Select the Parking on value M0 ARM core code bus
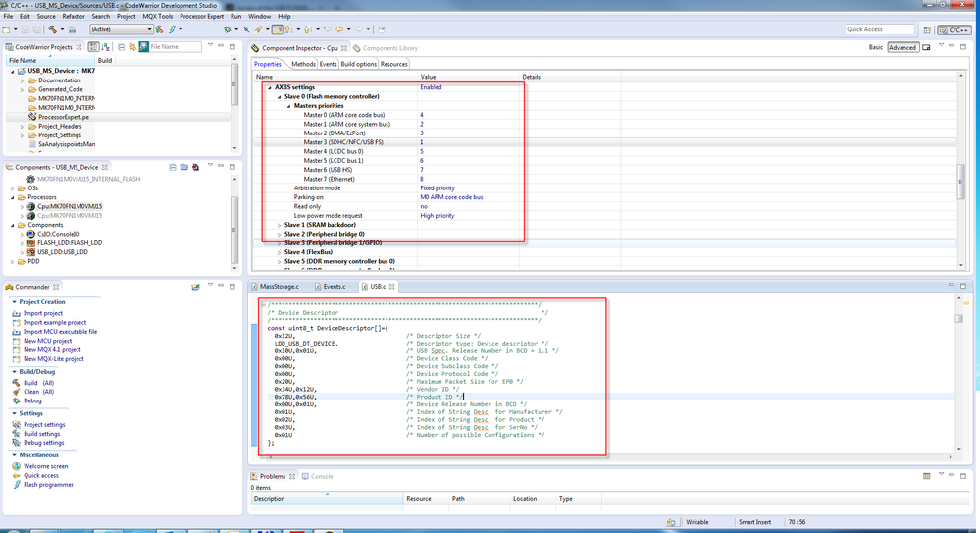Screen dimensions: 980x533 (451, 197)
